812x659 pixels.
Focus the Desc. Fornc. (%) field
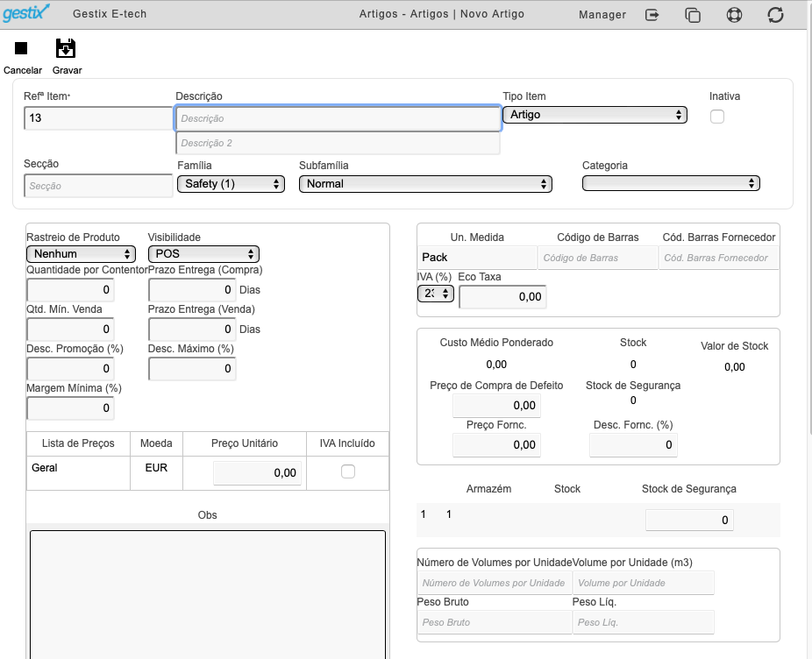click(633, 444)
